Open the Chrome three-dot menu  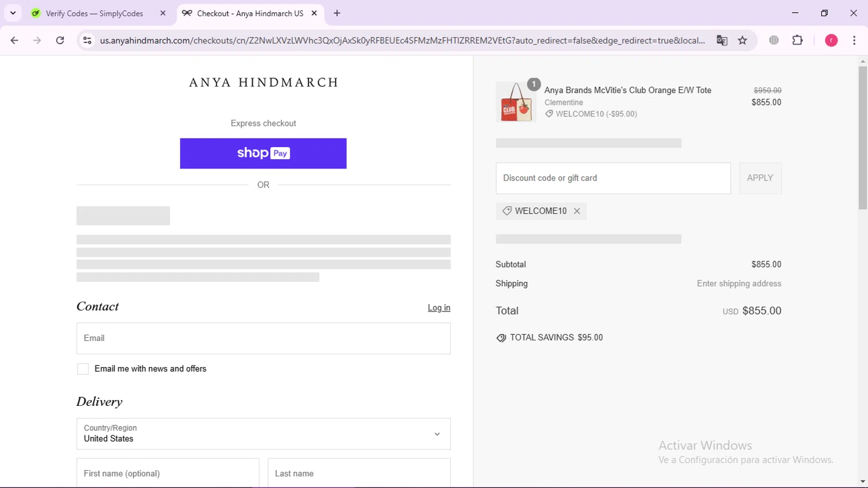[854, 41]
